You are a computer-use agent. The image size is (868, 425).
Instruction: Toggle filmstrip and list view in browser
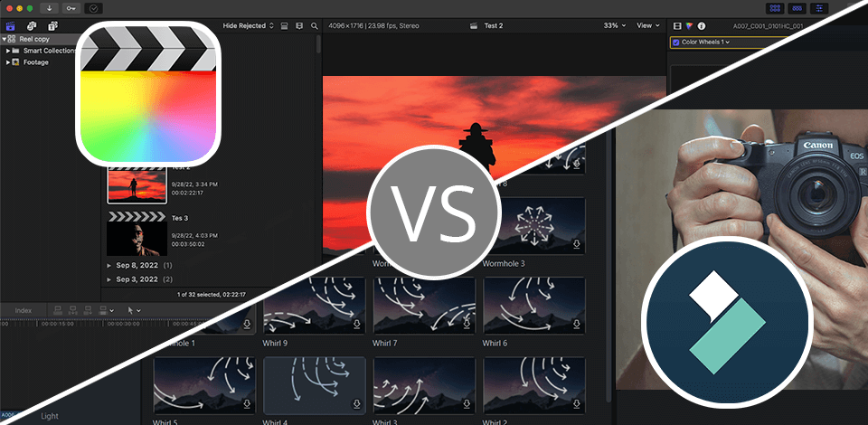click(285, 25)
